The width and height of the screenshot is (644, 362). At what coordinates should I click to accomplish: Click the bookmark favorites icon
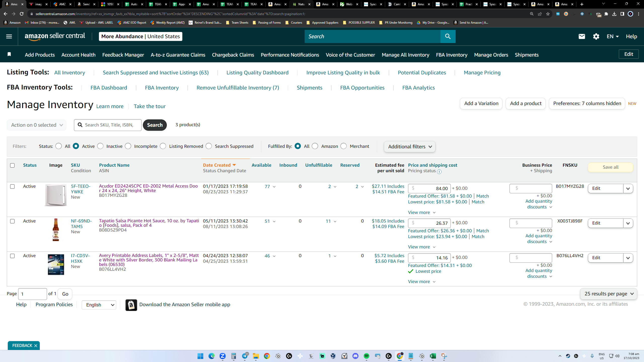[9, 54]
